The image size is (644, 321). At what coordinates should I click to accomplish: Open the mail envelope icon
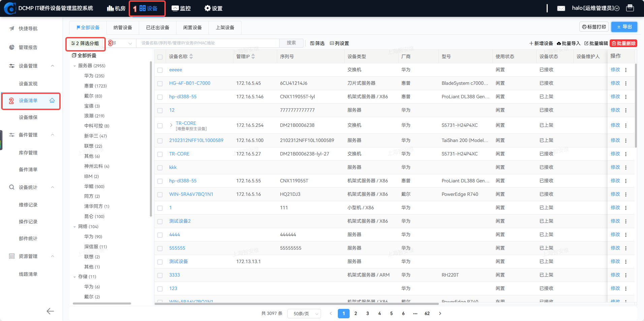point(561,8)
